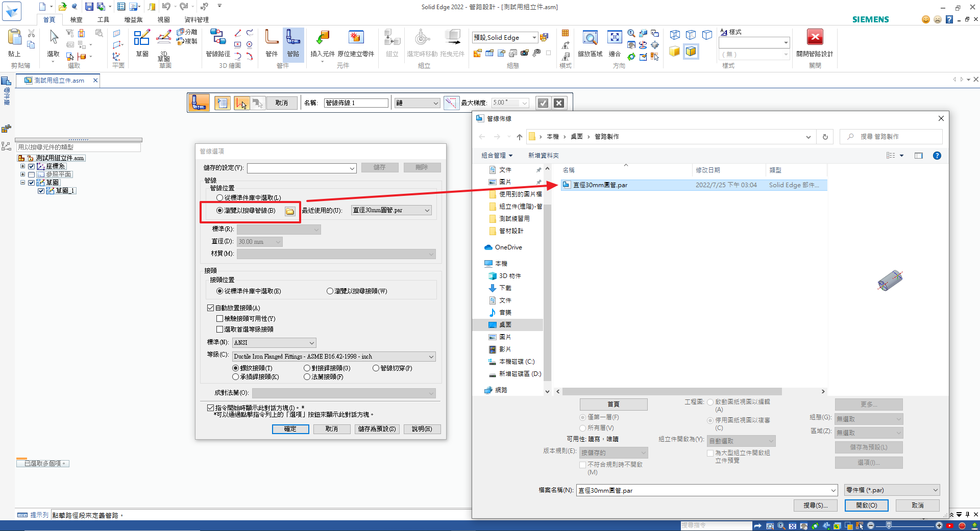
Task: Toggle 座標系 checkbox in the assembly tree
Action: [31, 166]
